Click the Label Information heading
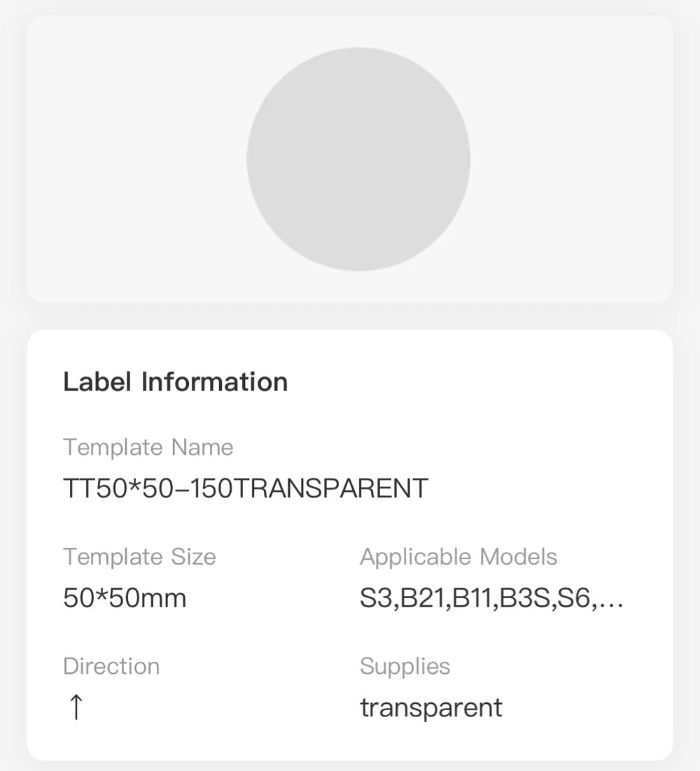 175,381
